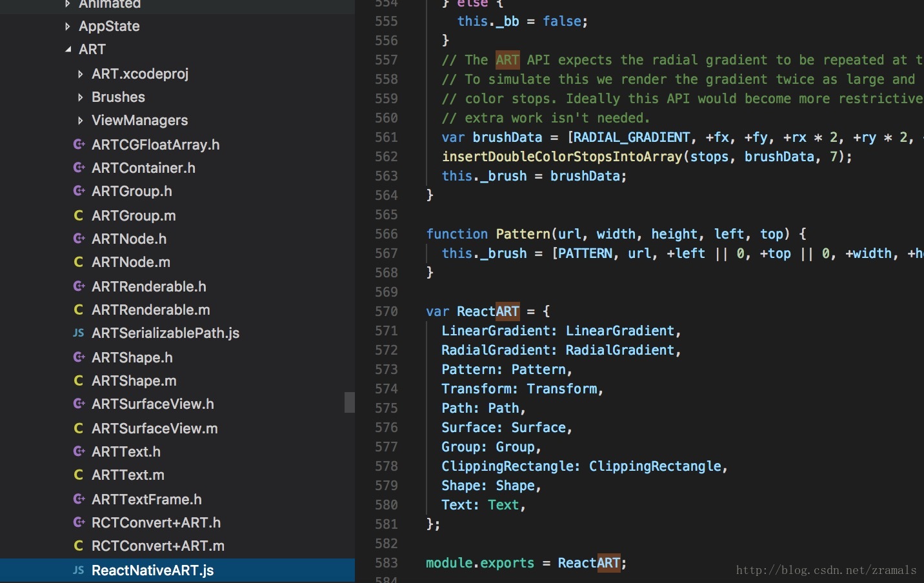The width and height of the screenshot is (924, 583).
Task: Click 'LinearGradient:' key on line 571
Action: point(499,331)
